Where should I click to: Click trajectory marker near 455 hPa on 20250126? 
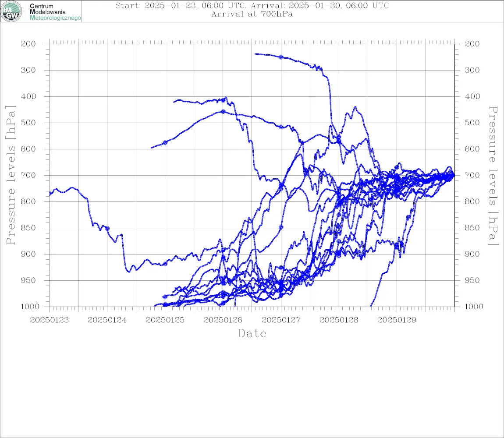pos(223,112)
